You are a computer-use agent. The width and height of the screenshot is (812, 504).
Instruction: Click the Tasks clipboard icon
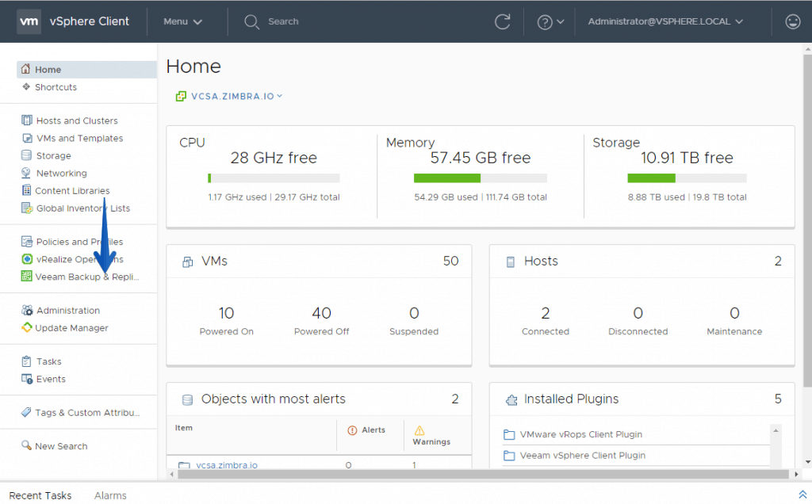click(x=26, y=361)
